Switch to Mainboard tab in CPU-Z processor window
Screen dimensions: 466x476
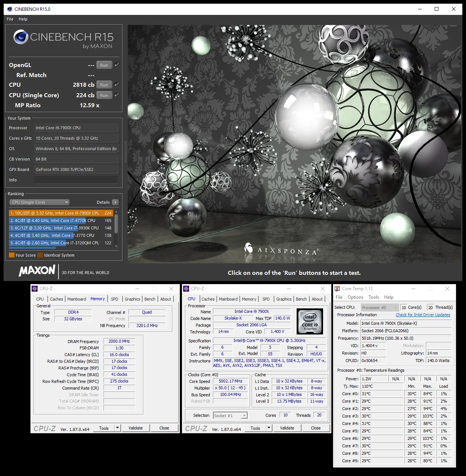click(228, 299)
